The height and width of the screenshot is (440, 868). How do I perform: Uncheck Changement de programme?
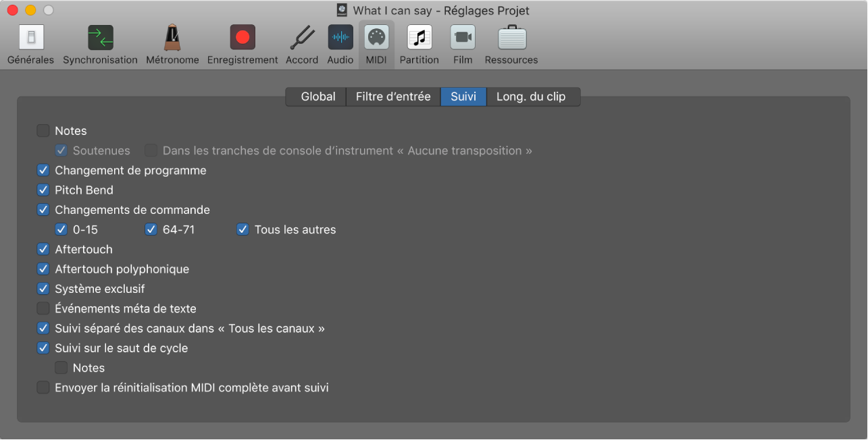(43, 170)
